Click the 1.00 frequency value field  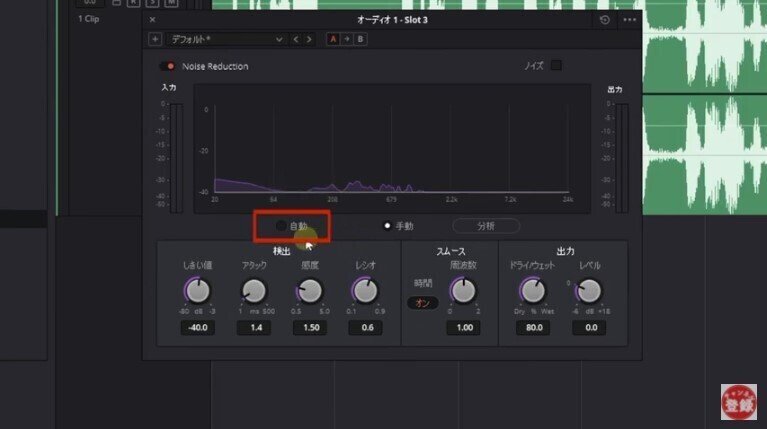click(x=463, y=327)
